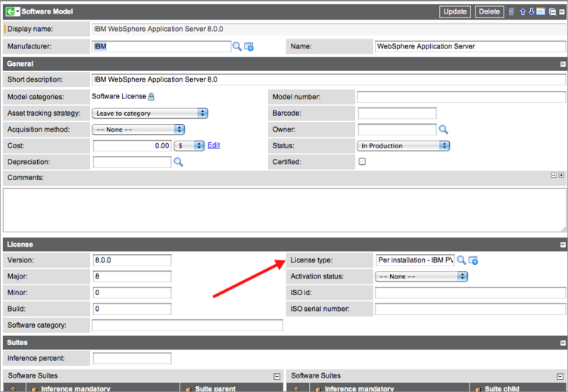This screenshot has height=392, width=568.
Task: Click the Major field
Action: [x=132, y=276]
